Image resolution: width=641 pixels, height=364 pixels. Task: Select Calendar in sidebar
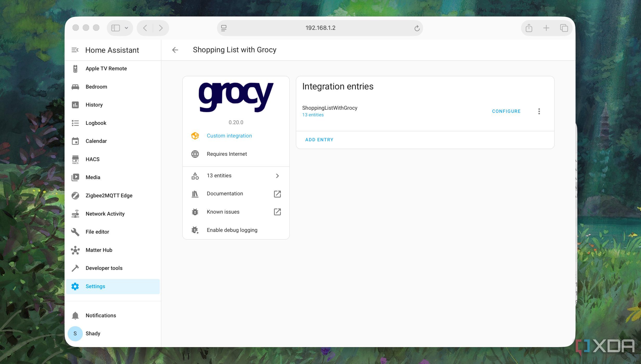tap(113, 141)
